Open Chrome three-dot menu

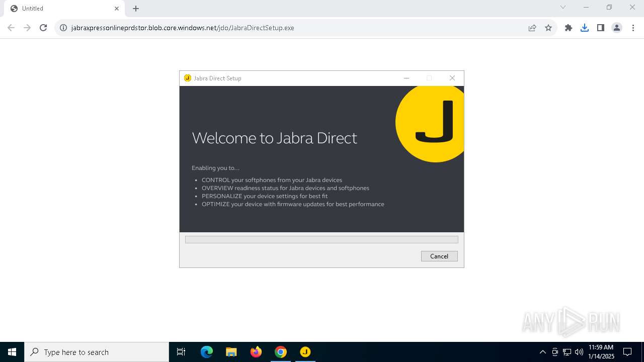pos(633,28)
